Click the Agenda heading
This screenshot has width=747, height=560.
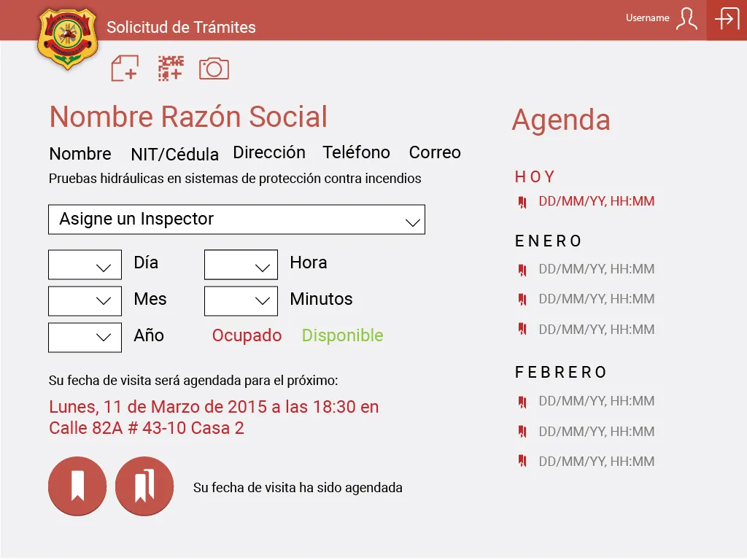tap(561, 120)
